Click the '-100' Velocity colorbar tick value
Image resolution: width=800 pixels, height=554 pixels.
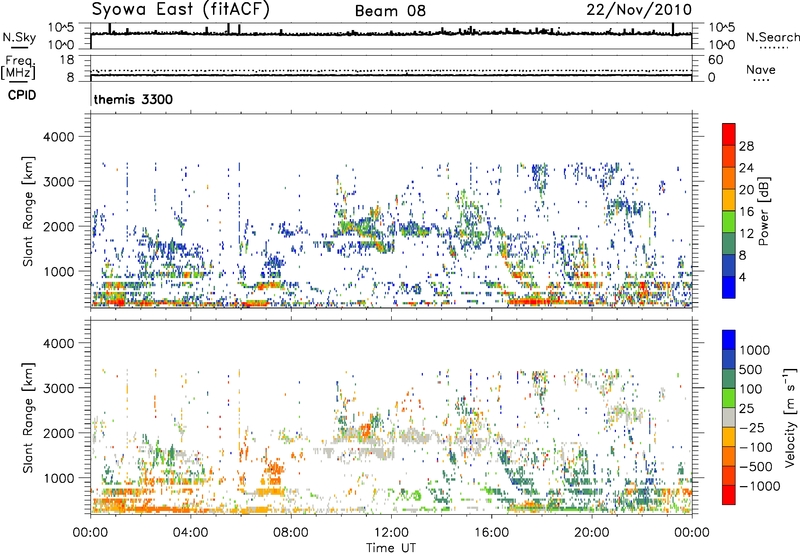pos(755,447)
